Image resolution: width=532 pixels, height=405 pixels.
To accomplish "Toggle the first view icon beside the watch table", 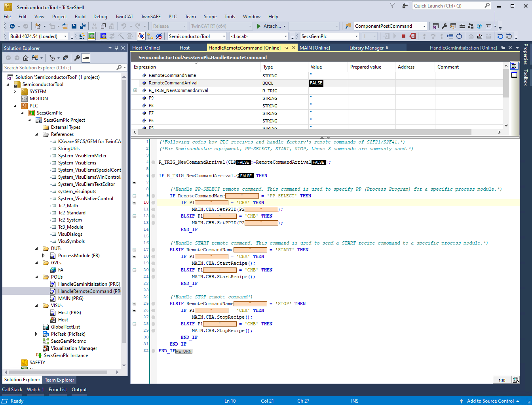I will click(x=514, y=66).
